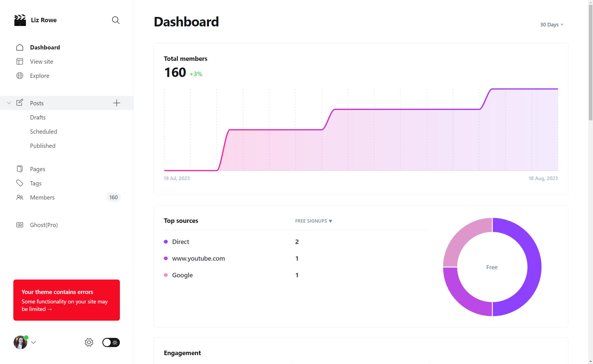The width and height of the screenshot is (593, 364).
Task: Click the theme errors red banner
Action: [66, 300]
